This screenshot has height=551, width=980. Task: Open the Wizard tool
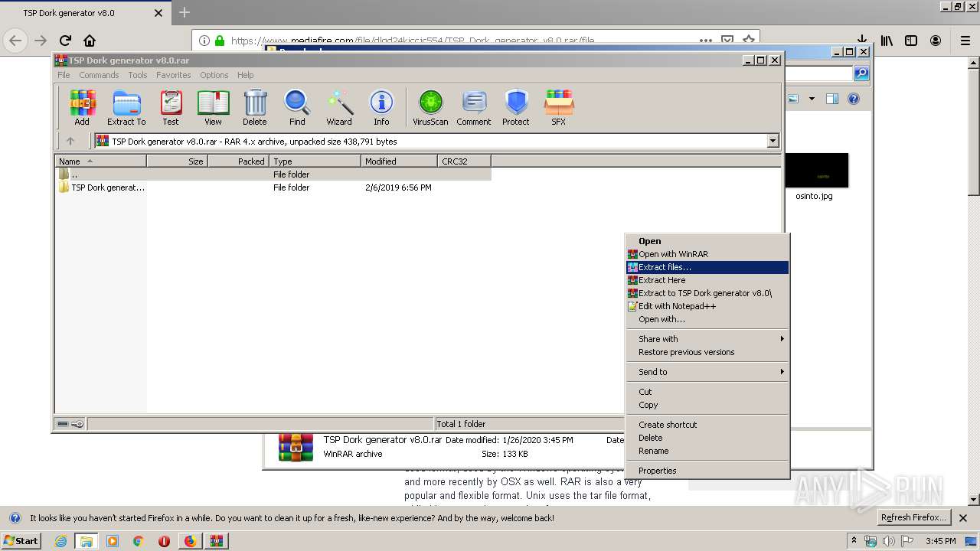point(339,108)
